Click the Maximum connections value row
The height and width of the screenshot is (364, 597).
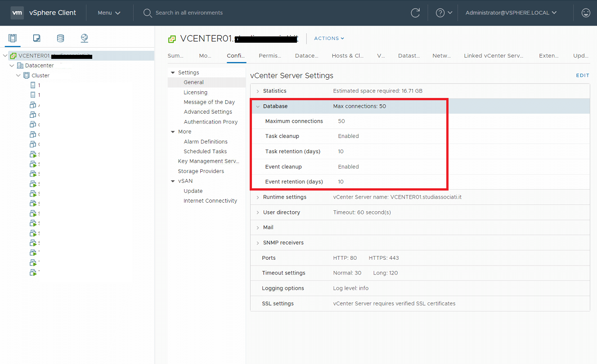[420, 121]
